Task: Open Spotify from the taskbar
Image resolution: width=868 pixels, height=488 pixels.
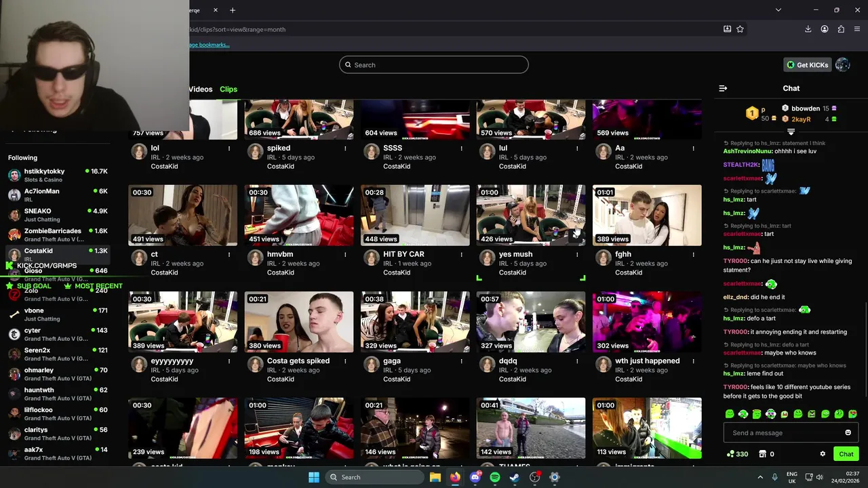Action: tap(495, 477)
